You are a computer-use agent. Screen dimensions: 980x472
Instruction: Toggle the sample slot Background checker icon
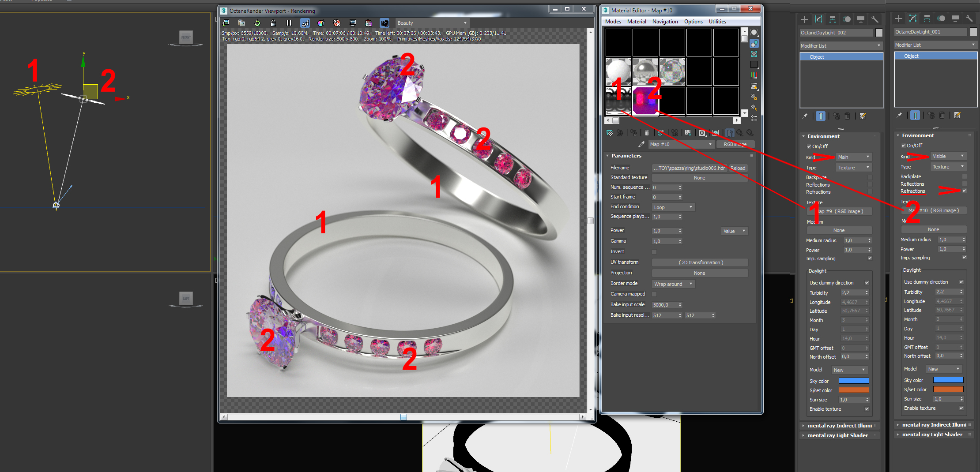pos(754,54)
